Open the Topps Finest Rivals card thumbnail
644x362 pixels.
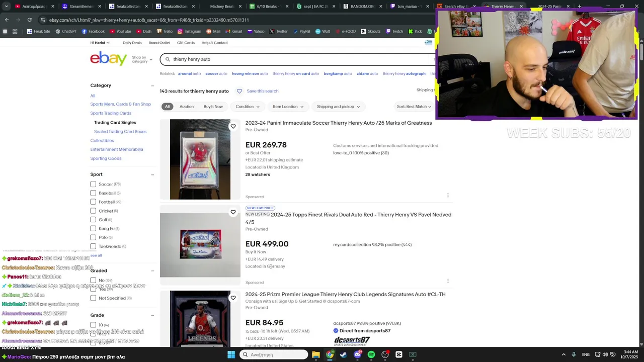coord(200,245)
